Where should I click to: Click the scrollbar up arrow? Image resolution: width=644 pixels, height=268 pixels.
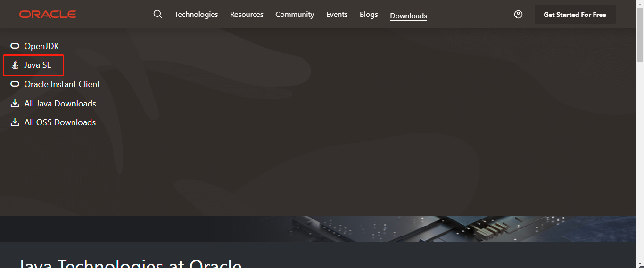[640, 4]
